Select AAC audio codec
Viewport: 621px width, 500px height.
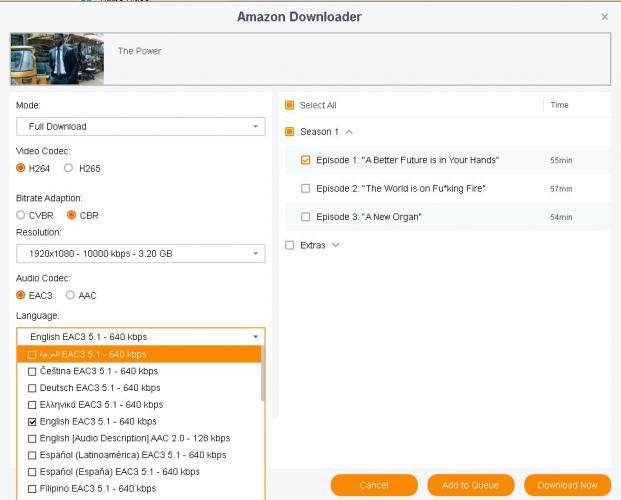tap(70, 295)
